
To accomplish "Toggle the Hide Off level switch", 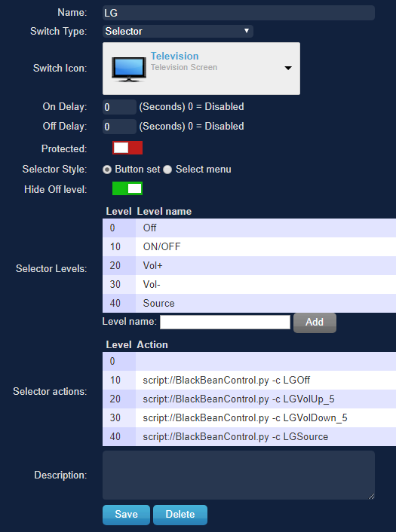I will coord(127,188).
